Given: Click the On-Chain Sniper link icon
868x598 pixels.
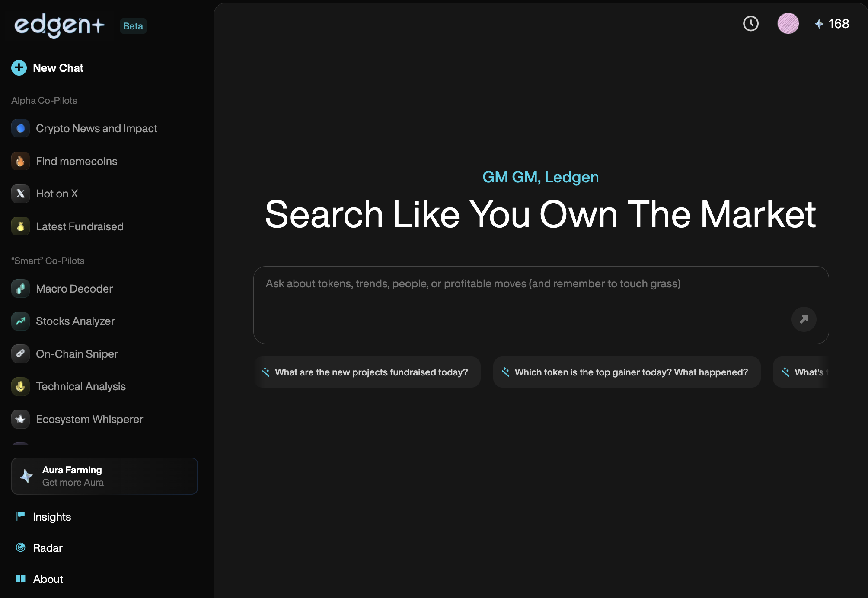Looking at the screenshot, I should [x=20, y=354].
